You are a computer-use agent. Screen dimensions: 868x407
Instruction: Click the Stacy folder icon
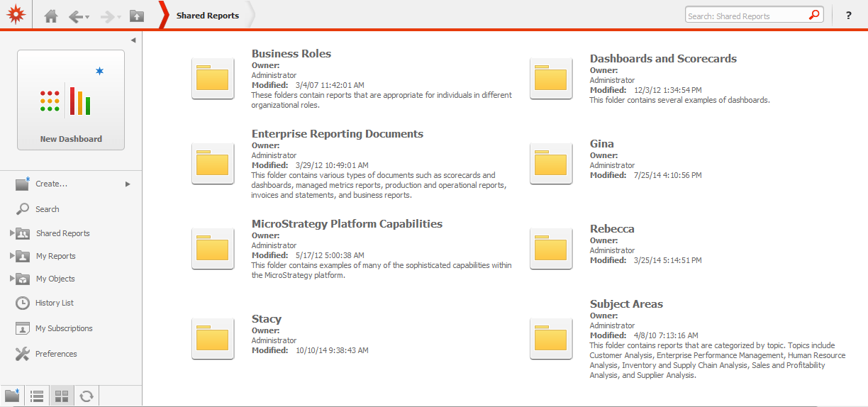click(x=213, y=339)
